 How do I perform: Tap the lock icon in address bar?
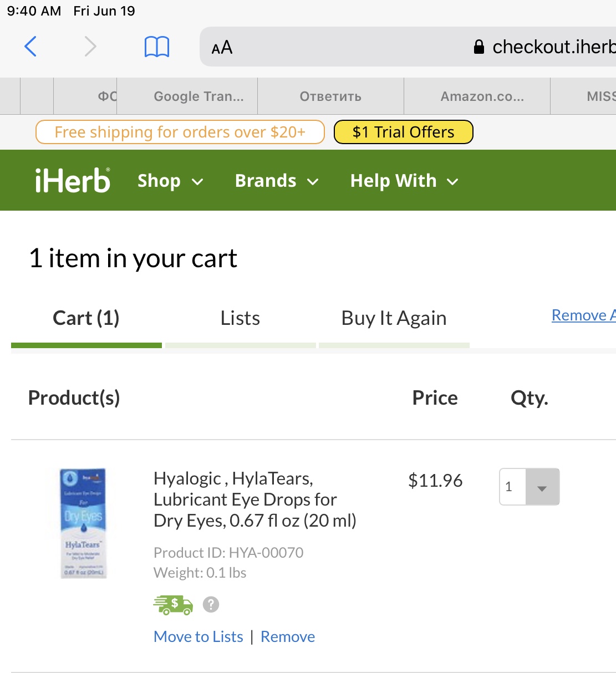[x=479, y=47]
